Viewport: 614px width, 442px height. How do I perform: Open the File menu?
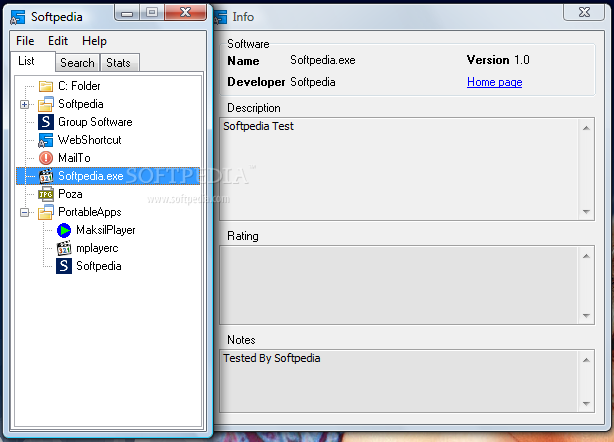pos(25,41)
